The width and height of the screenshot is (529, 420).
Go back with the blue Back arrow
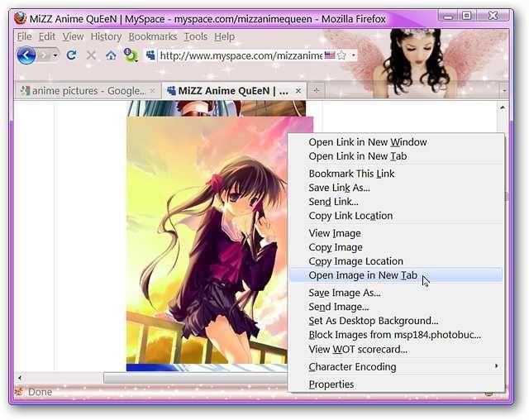[x=26, y=55]
